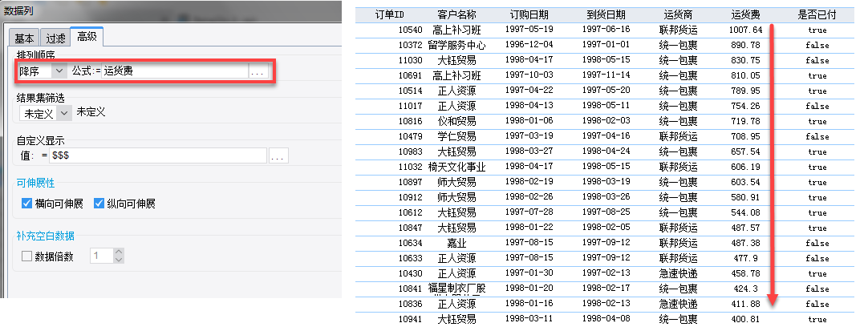Image resolution: width=868 pixels, height=327 pixels.
Task: Select order ID cell 11030
Action: click(x=410, y=60)
